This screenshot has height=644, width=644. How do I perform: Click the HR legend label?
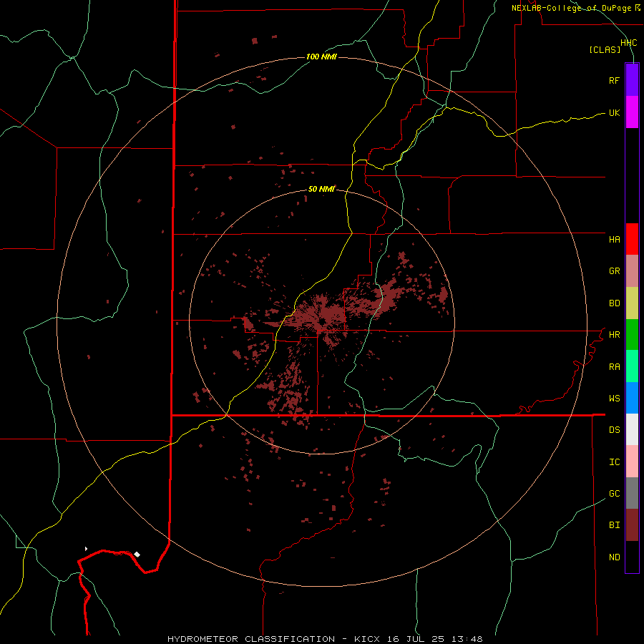[614, 335]
